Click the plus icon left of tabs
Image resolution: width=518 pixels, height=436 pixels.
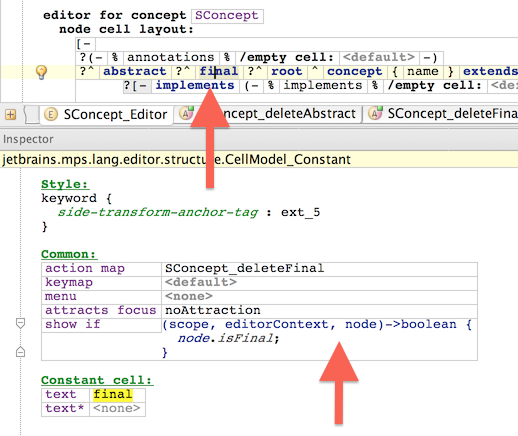point(10,115)
